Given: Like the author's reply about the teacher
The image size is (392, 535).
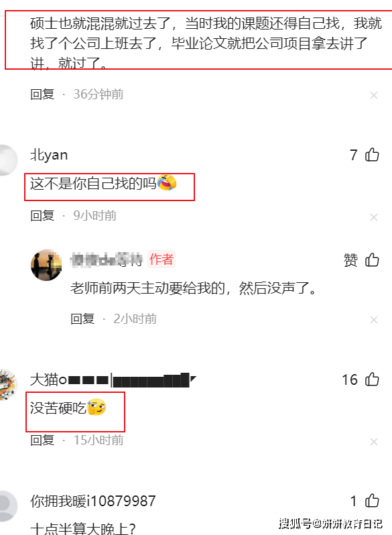Looking at the screenshot, I should click(x=372, y=260).
